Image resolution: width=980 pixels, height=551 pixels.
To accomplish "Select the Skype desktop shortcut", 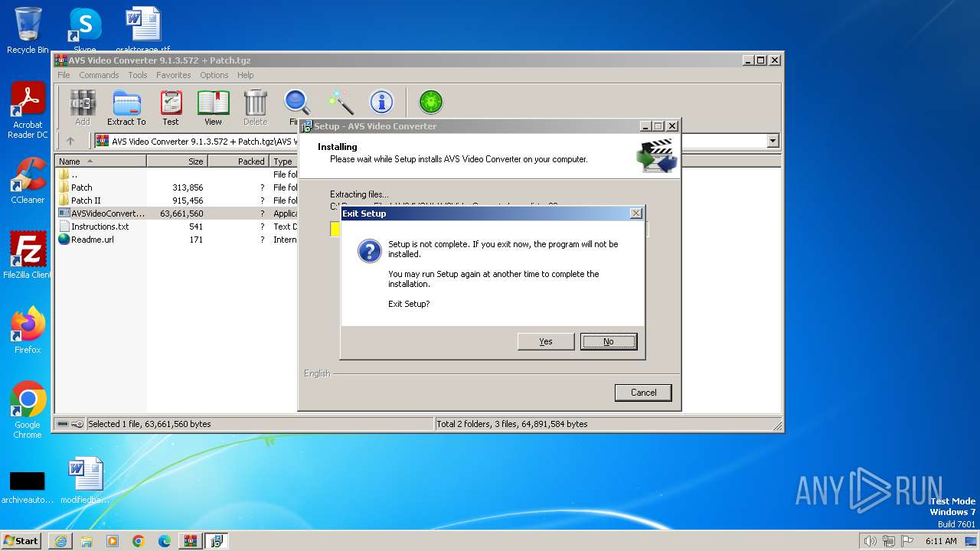I will [84, 29].
